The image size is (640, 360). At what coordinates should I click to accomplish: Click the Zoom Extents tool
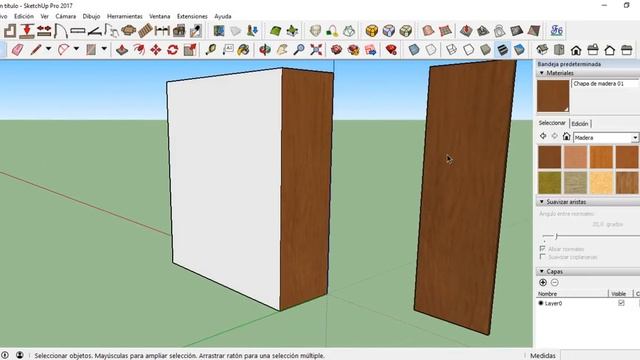coord(316,50)
